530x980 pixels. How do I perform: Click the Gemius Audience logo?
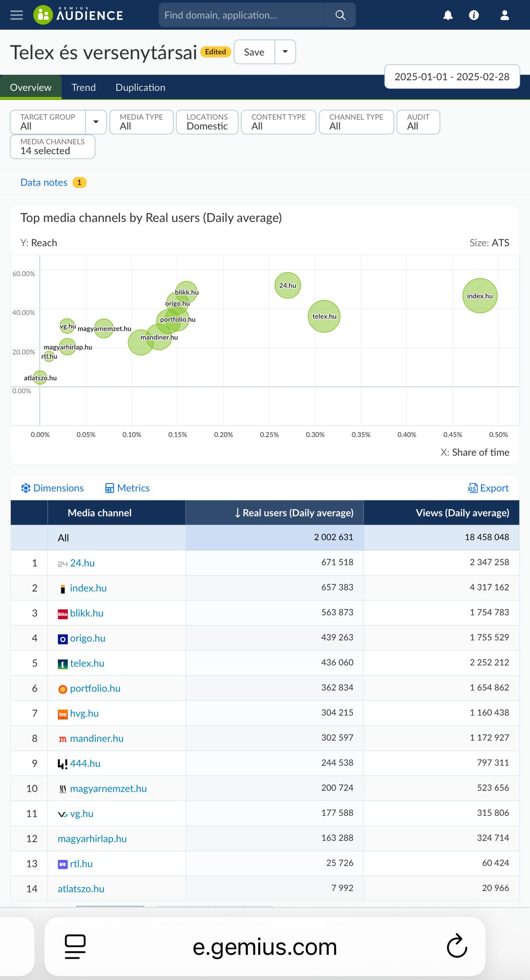click(78, 15)
